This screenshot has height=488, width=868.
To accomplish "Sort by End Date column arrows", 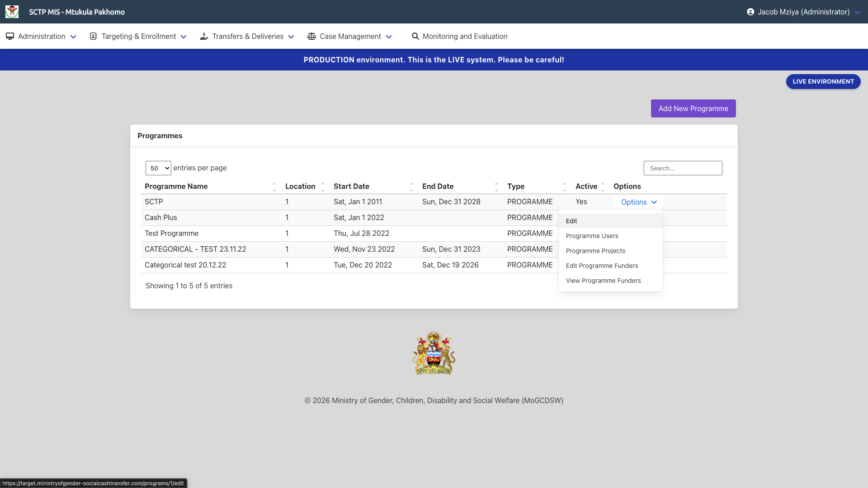I will tap(496, 187).
